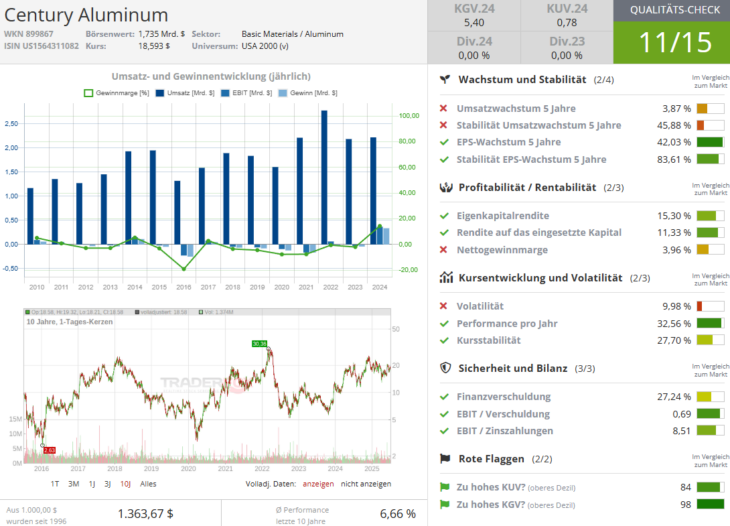The width and height of the screenshot is (730, 526).
Task: Choose 'nicht anzeigen' for Volladj. Daten
Action: [366, 484]
